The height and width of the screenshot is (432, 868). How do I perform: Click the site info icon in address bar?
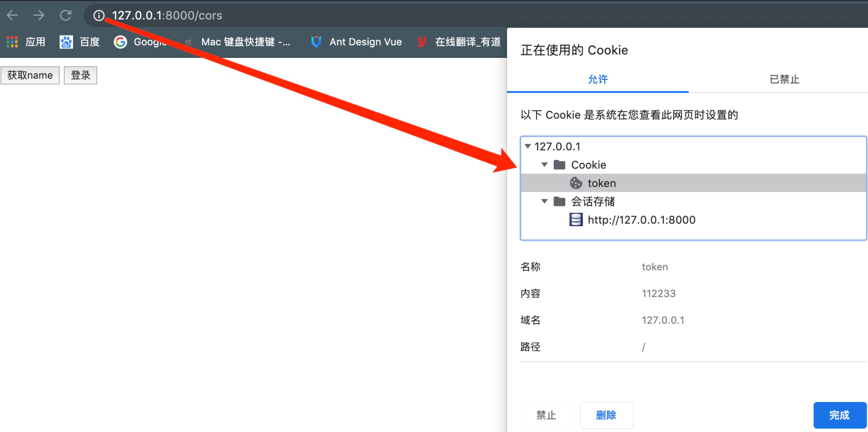pos(99,15)
